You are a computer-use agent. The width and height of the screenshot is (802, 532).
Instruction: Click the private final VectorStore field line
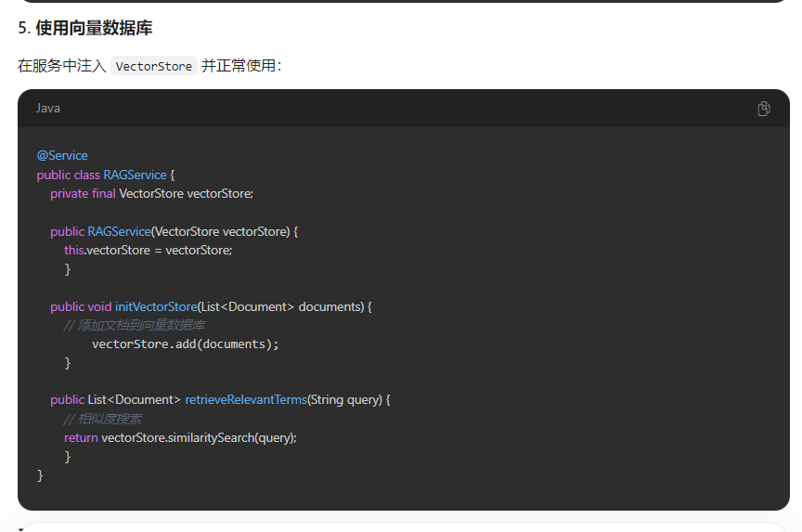click(x=151, y=194)
